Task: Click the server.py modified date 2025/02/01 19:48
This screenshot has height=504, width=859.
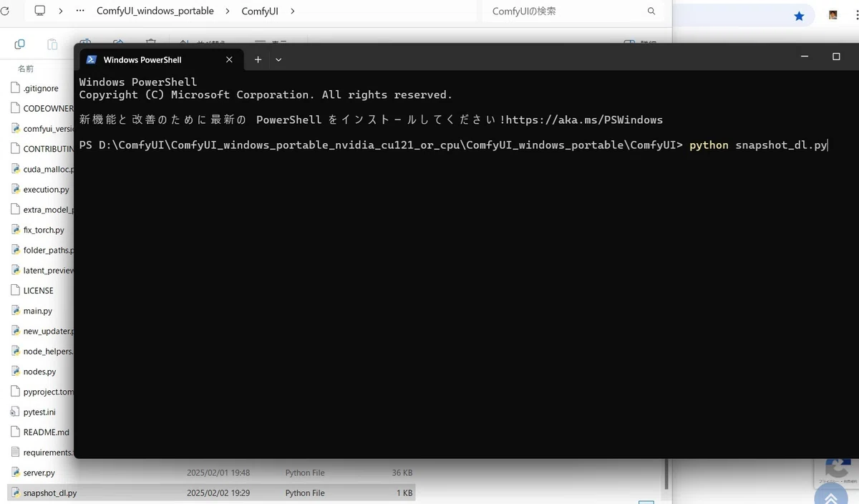Action: (218, 472)
